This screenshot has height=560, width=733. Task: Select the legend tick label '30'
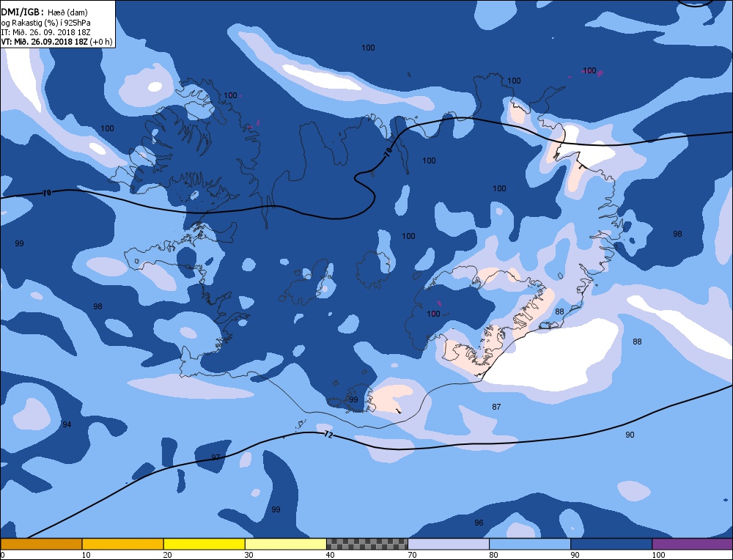(x=248, y=556)
